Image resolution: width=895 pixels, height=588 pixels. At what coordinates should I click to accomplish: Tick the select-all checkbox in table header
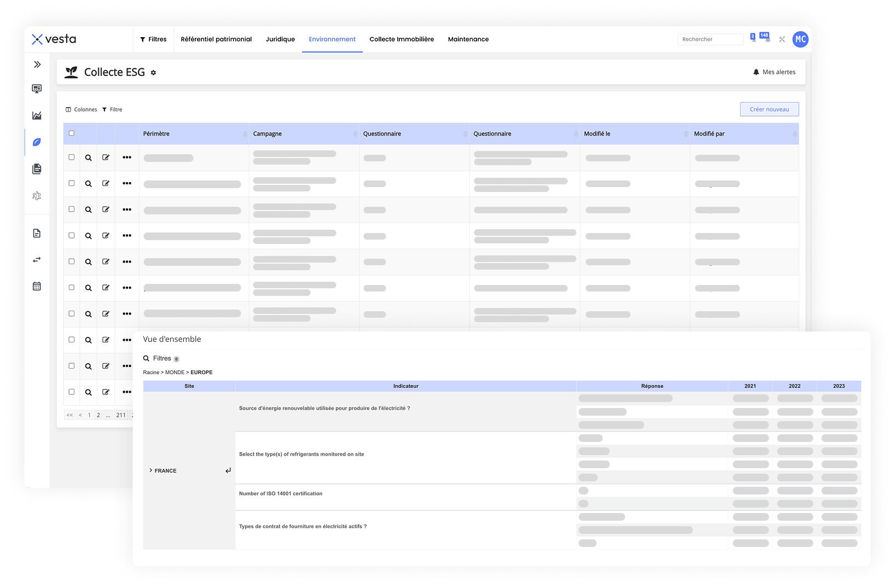click(x=72, y=133)
